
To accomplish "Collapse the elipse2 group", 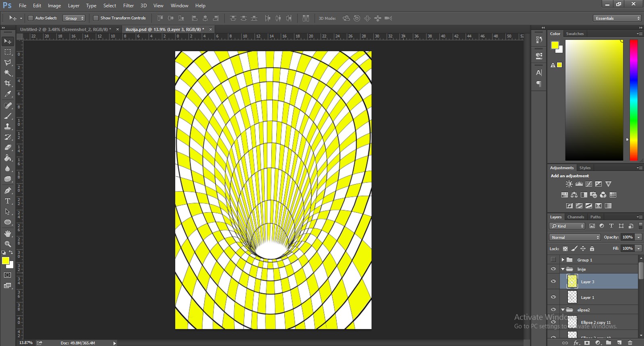I will tap(563, 310).
